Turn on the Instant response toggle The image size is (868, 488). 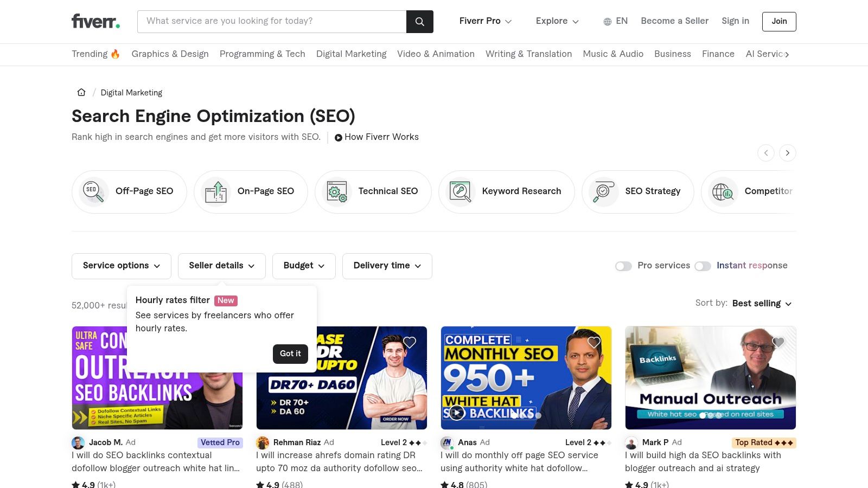pyautogui.click(x=703, y=266)
